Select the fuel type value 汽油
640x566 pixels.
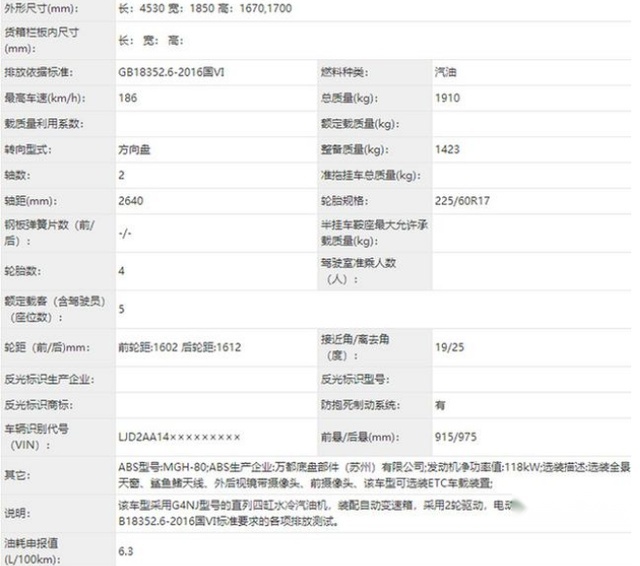pos(445,72)
